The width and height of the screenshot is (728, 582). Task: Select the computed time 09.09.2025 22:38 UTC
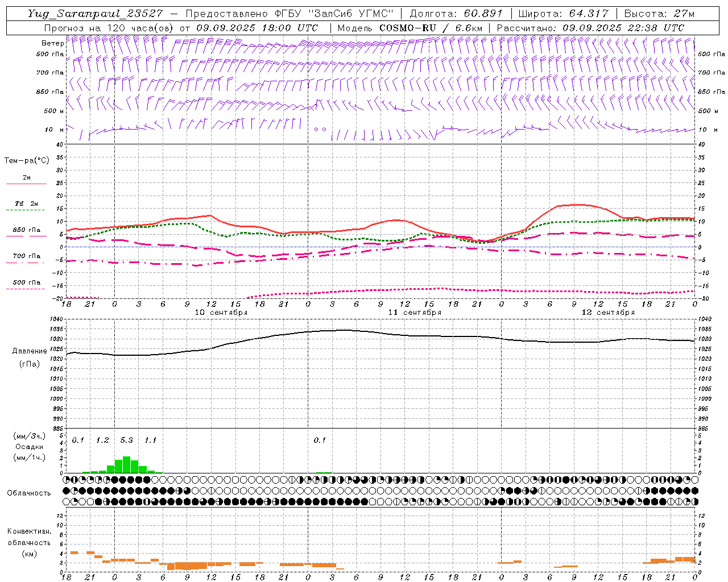tap(623, 28)
